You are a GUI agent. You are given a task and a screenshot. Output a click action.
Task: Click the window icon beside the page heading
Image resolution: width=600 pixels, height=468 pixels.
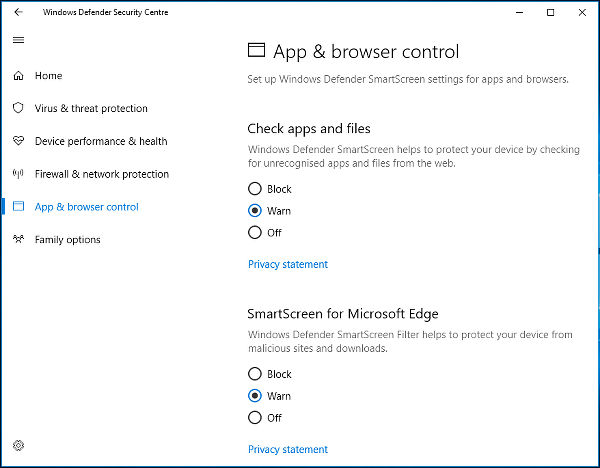[256, 50]
